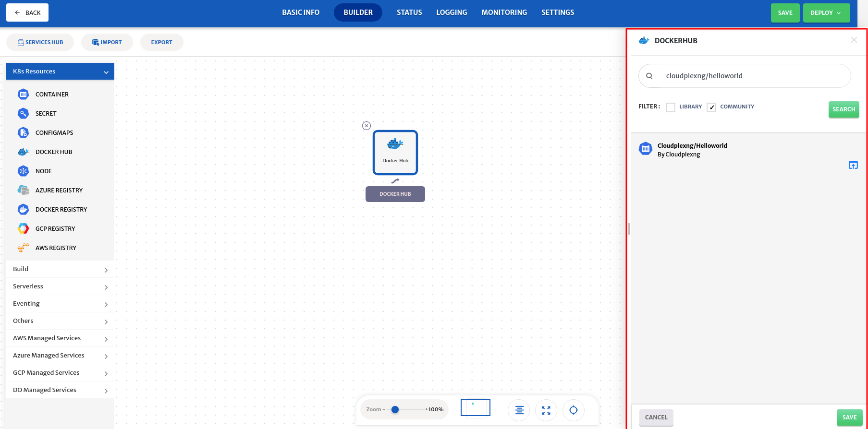Viewport: 868px width, 429px height.
Task: Switch to the BUILDER tab
Action: tap(358, 12)
